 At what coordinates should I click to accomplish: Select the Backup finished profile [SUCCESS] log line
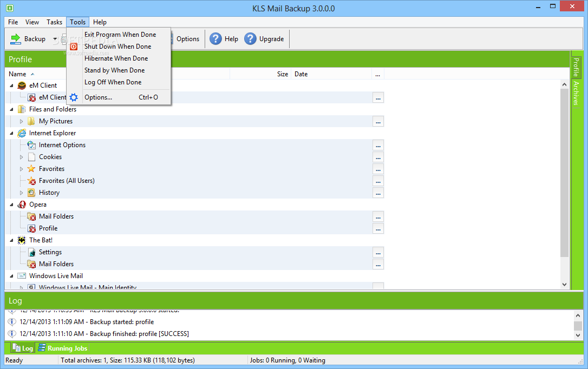point(104,334)
